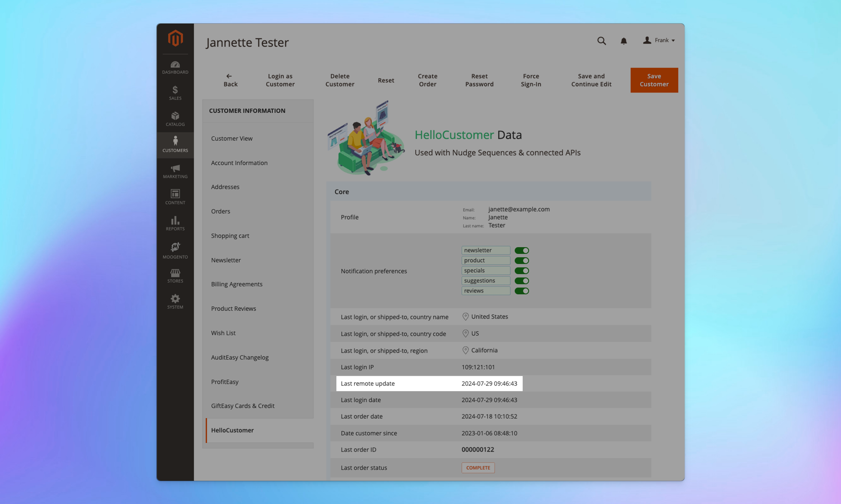Click the Dashboard icon in sidebar

pos(175,67)
